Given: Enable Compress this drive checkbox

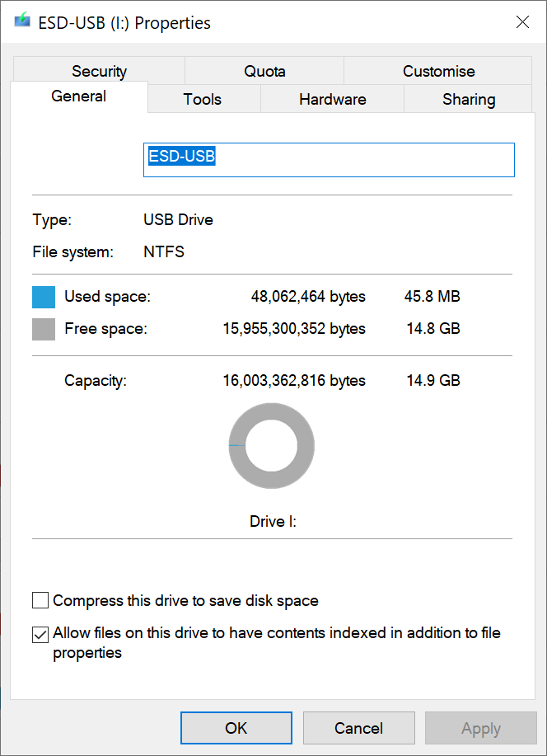Looking at the screenshot, I should [x=40, y=601].
